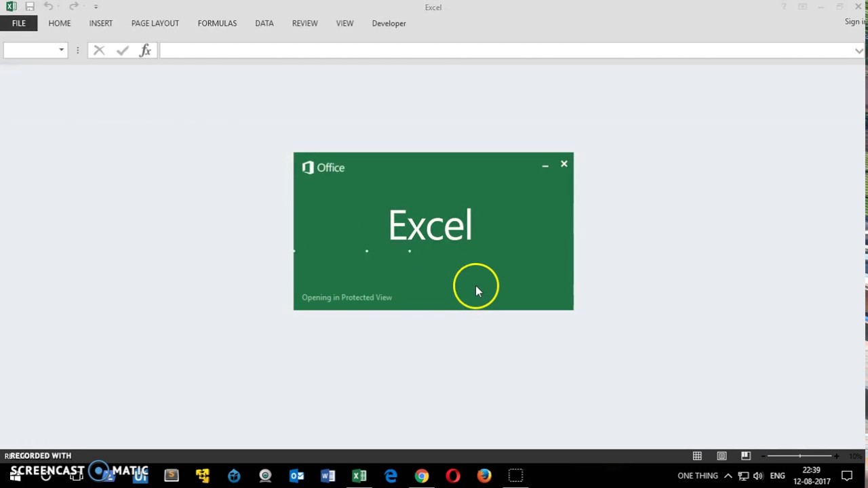Open Outlook from the taskbar
Screen dimensions: 868x488
(297, 476)
